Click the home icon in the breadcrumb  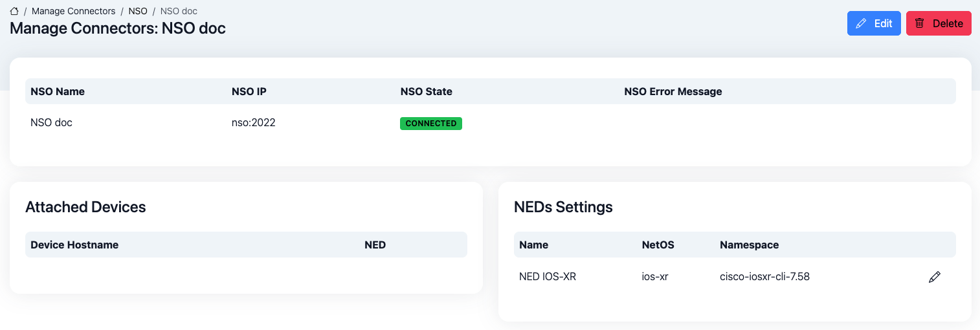point(14,11)
